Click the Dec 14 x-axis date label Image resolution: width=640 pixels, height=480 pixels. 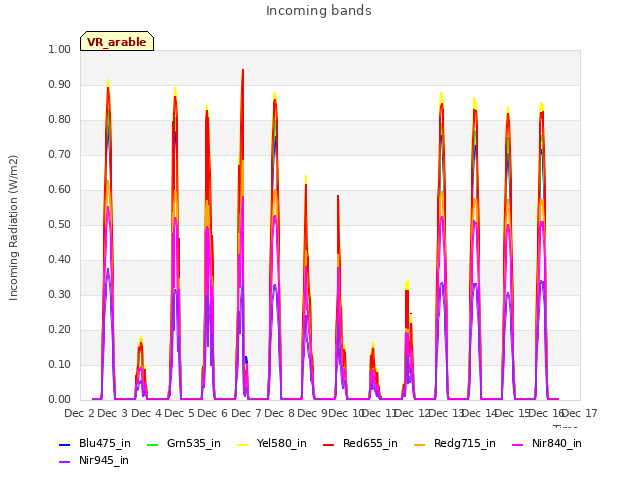[x=480, y=413]
